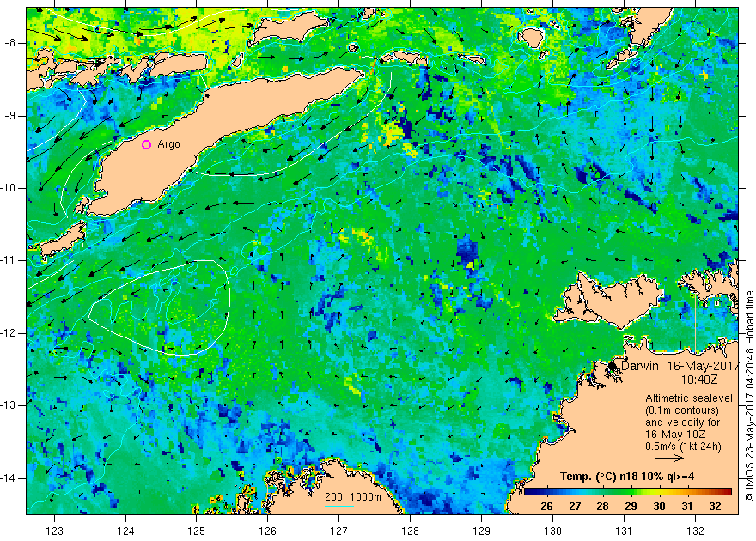Click the '0.5m/s (1kt 24h)' text
This screenshot has height=541, width=756.
(683, 447)
